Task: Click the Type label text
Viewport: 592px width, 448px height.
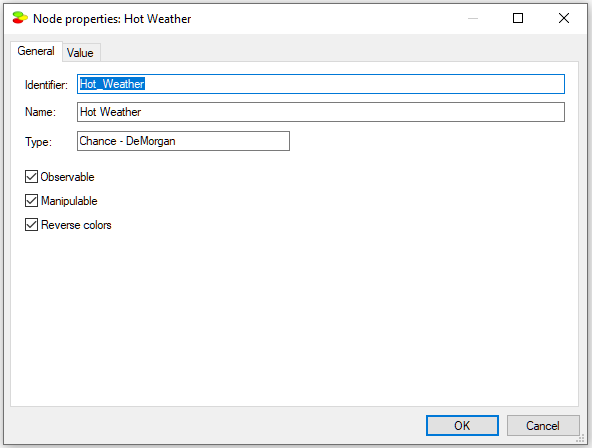Action: click(x=38, y=142)
